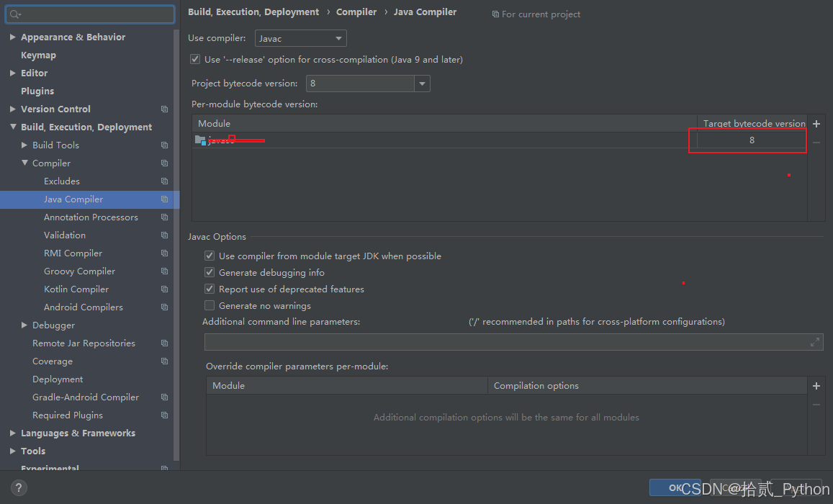Select Excludes under Compiler

[x=62, y=181]
